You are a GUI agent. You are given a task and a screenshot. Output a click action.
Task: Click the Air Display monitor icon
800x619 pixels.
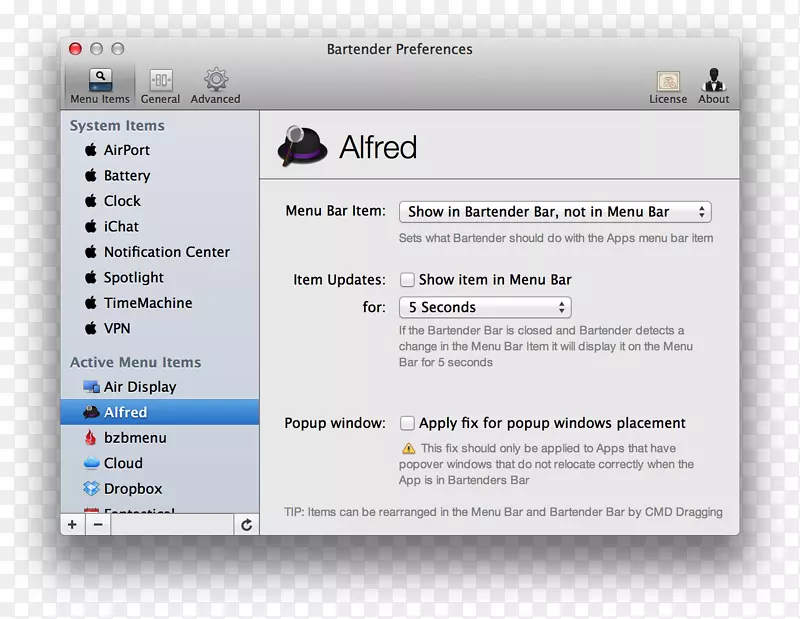point(91,387)
